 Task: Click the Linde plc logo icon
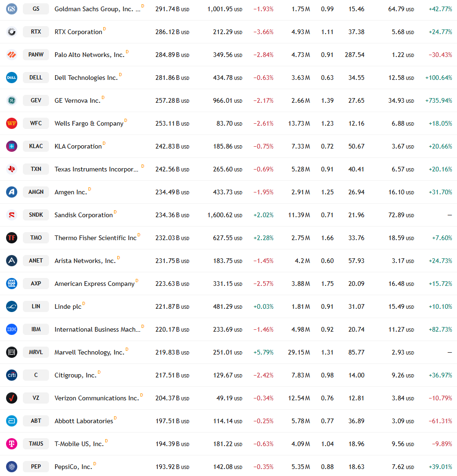tap(12, 306)
